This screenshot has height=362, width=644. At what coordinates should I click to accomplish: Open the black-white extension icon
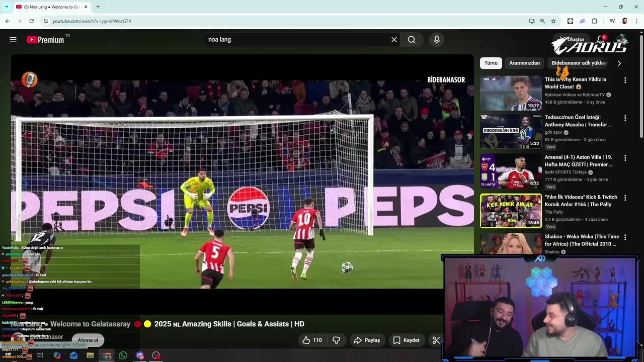pos(570,21)
